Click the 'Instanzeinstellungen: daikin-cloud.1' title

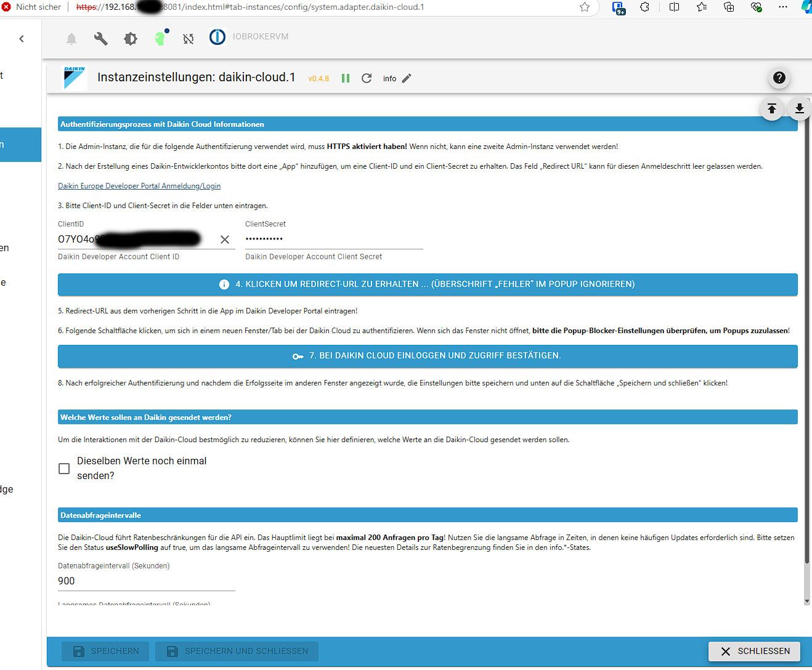point(197,78)
